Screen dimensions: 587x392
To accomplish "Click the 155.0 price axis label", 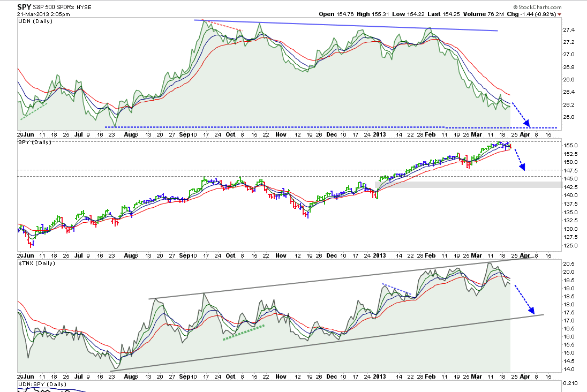I will 570,145.
